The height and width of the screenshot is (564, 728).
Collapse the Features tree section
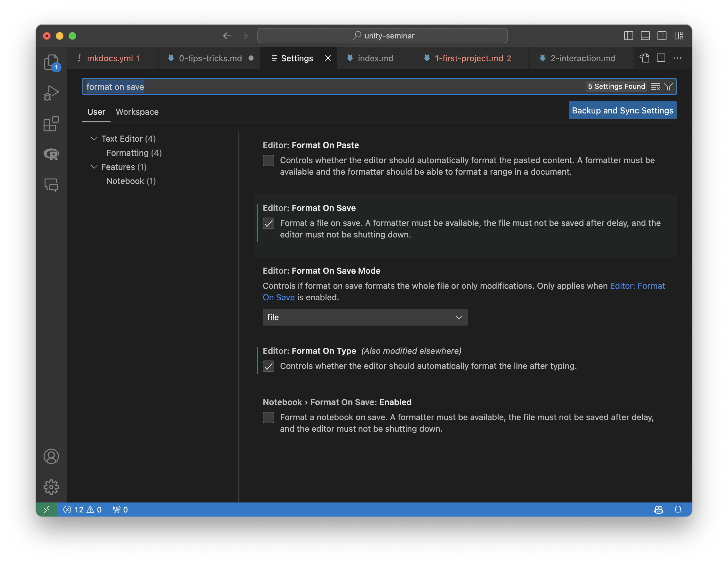pyautogui.click(x=94, y=167)
